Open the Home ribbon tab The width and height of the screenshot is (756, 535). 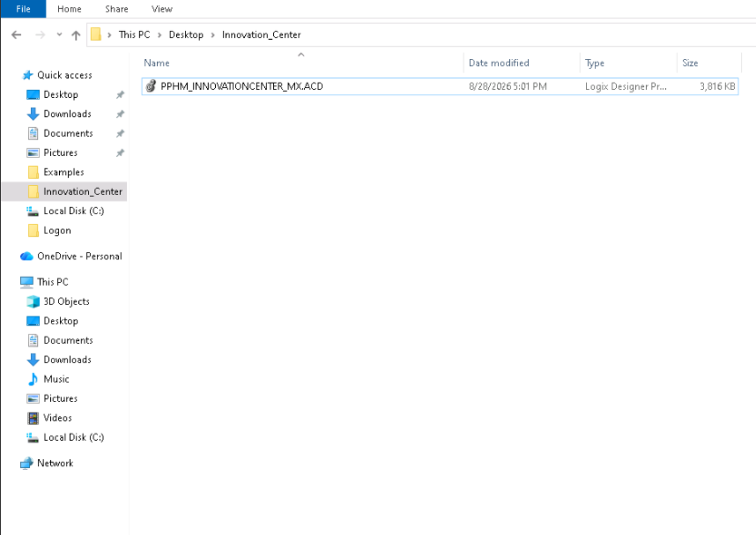[70, 9]
